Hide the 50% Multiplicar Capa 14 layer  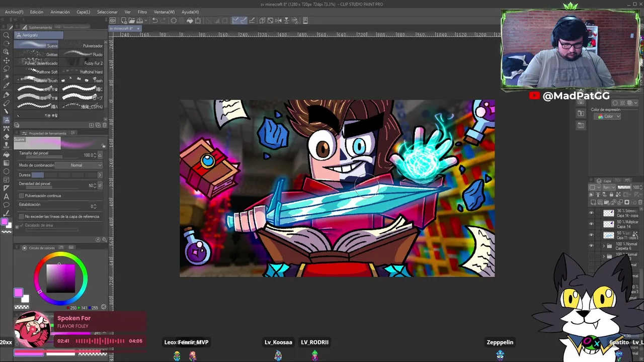[591, 224]
